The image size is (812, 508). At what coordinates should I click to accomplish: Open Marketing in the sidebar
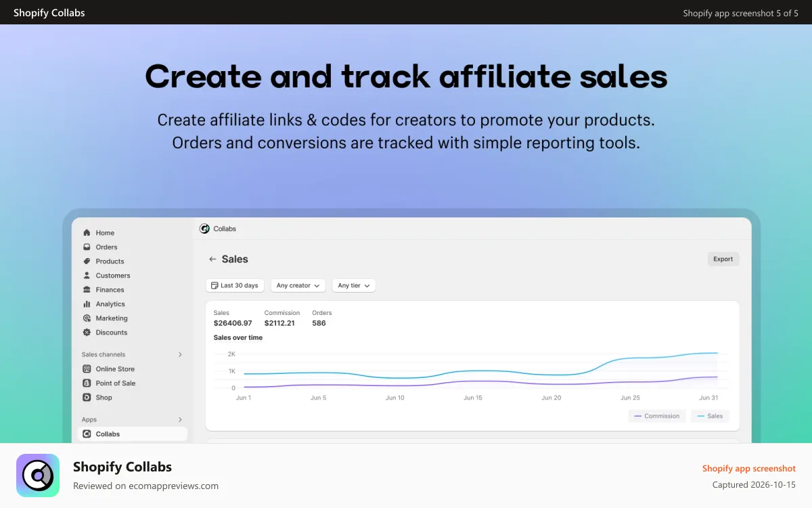coord(112,318)
